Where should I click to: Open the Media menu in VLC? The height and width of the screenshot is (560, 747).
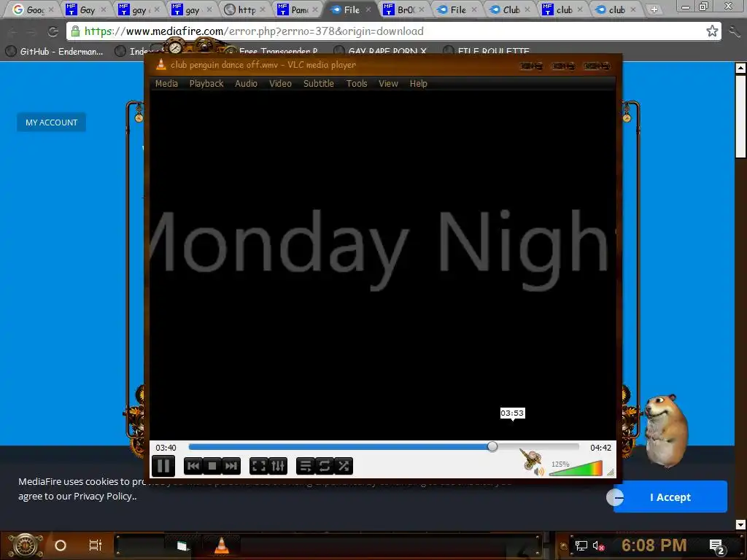click(166, 83)
